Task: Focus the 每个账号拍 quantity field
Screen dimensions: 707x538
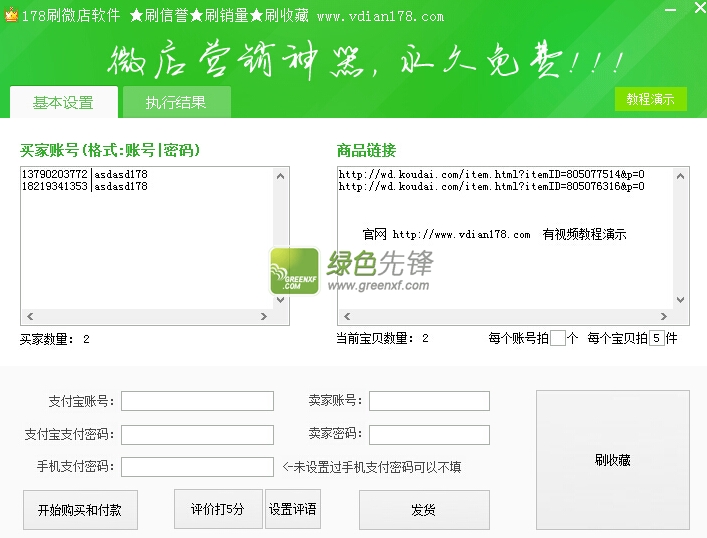Action: [x=558, y=338]
